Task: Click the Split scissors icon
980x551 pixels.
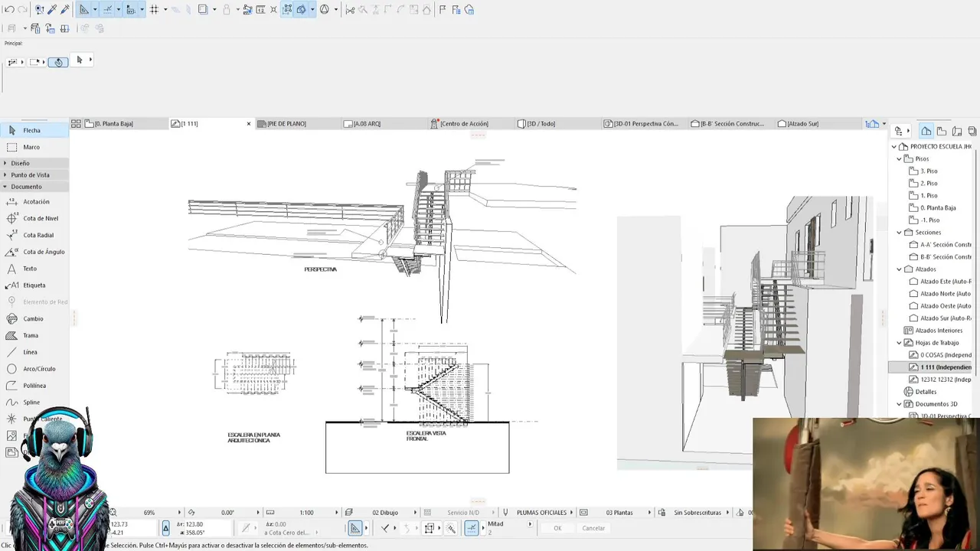Action: 350,10
